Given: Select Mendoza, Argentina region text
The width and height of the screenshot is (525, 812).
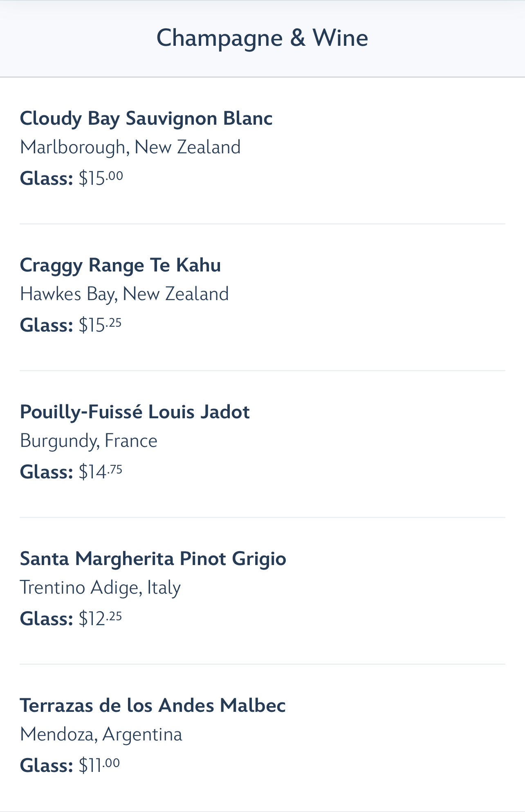Looking at the screenshot, I should point(101,735).
